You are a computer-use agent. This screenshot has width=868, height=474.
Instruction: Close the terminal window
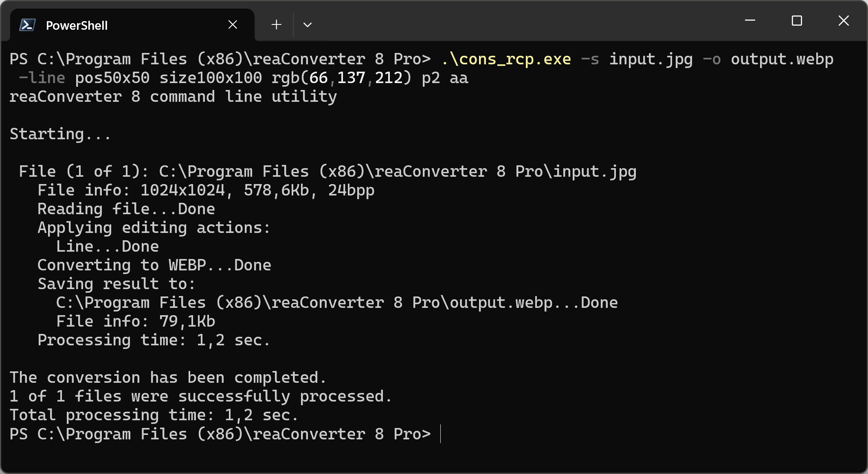coord(844,20)
